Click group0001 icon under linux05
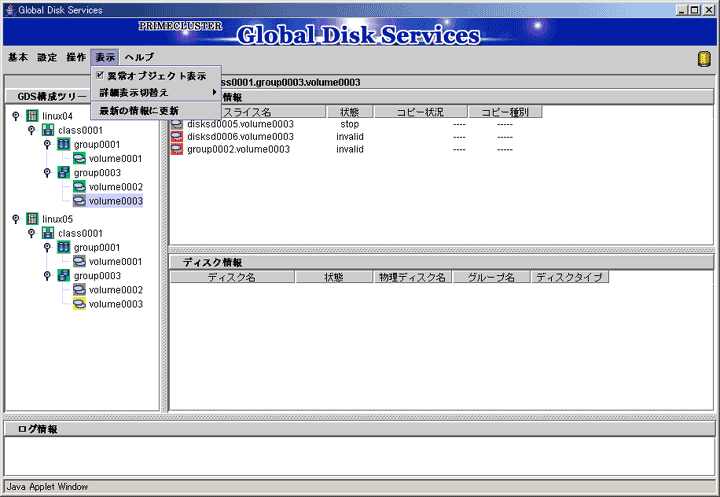The width and height of the screenshot is (720, 497). point(63,247)
